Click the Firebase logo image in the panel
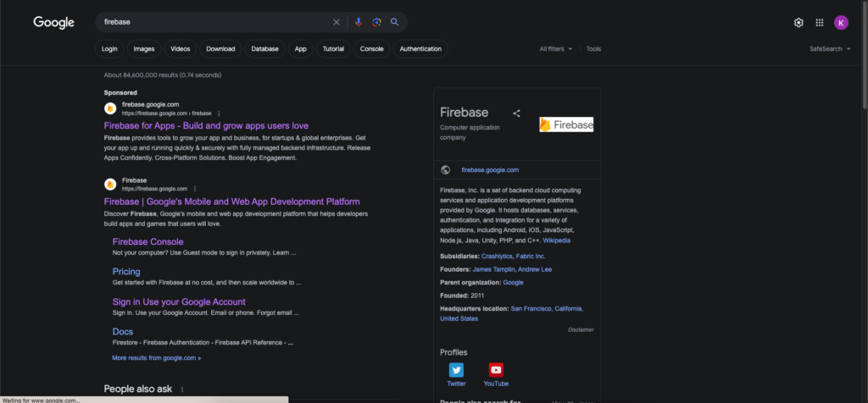Viewport: 868px width, 403px height. point(566,124)
